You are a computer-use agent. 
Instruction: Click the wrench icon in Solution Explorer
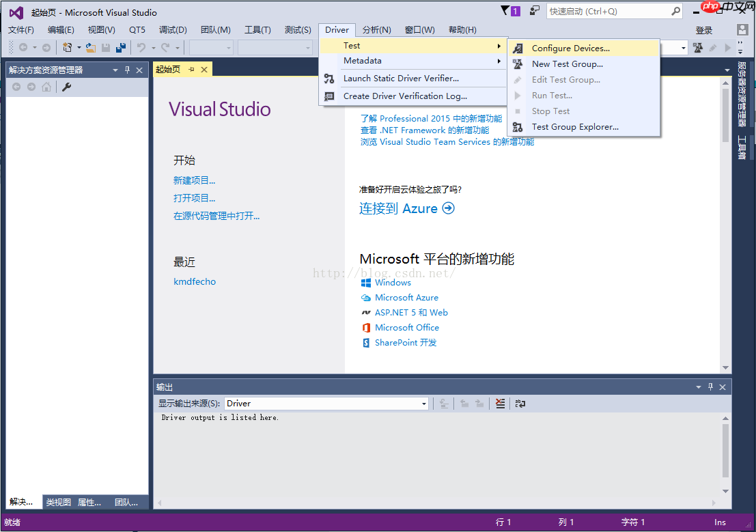[x=66, y=87]
